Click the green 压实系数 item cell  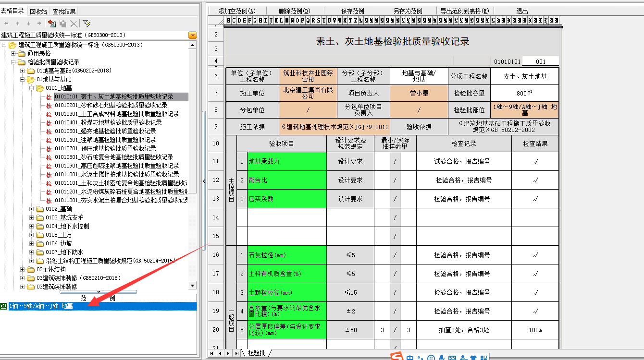coord(287,199)
